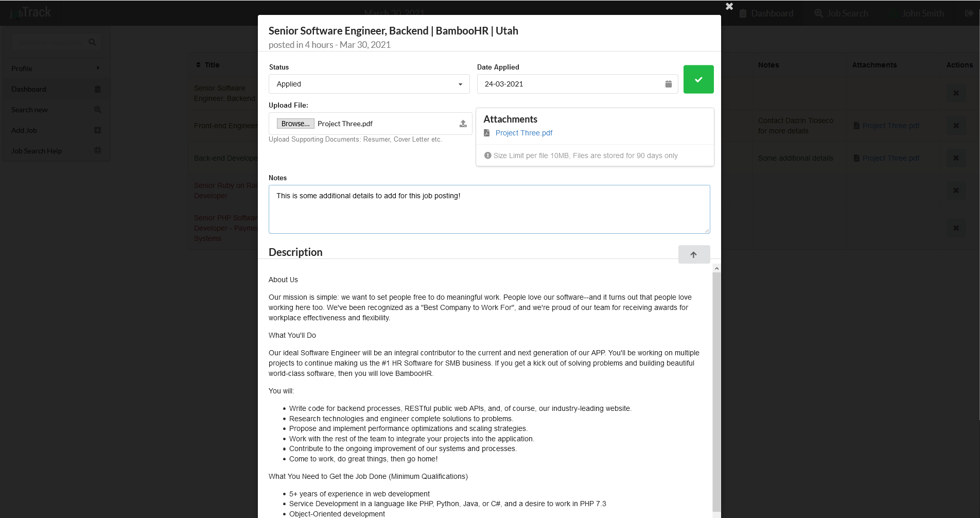The image size is (980, 518).
Task: Select Search new in the sidebar
Action: pyautogui.click(x=56, y=110)
